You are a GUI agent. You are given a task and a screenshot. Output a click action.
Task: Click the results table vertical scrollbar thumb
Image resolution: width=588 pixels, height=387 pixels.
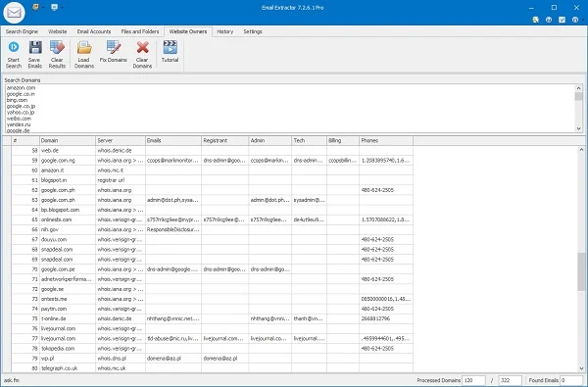tap(581, 271)
